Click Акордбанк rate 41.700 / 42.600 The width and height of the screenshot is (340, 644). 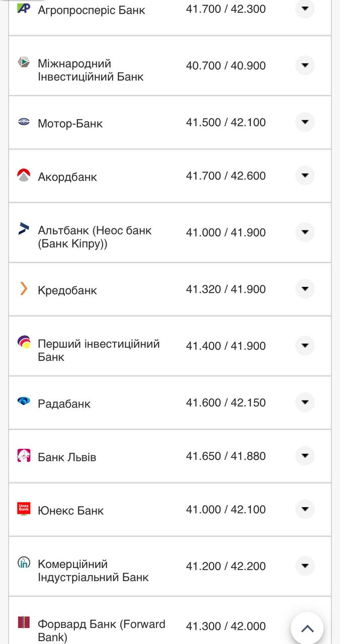[226, 176]
